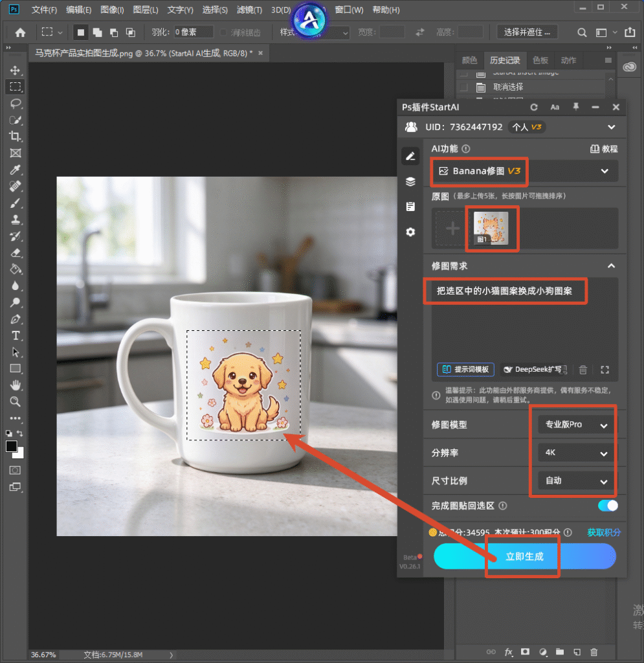Select the Pen tool
Image resolution: width=644 pixels, height=663 pixels.
point(16,319)
